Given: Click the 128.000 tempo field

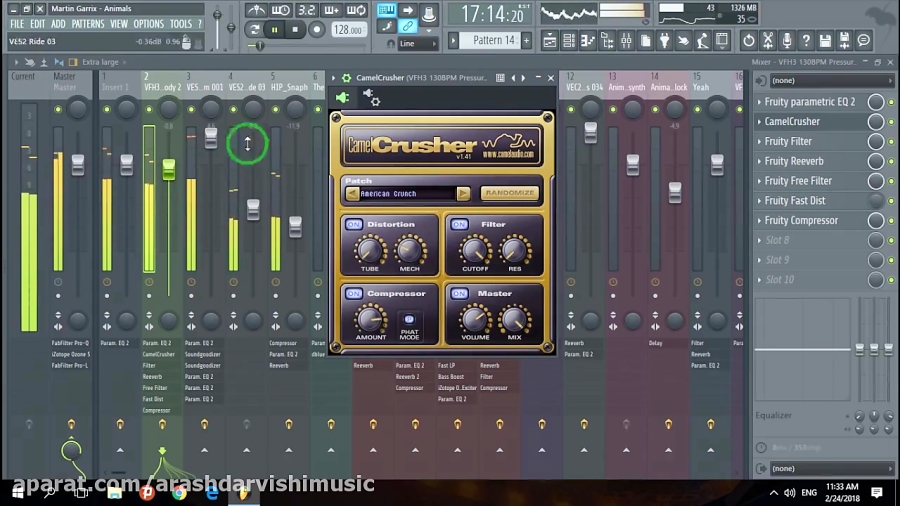Looking at the screenshot, I should click(x=348, y=29).
